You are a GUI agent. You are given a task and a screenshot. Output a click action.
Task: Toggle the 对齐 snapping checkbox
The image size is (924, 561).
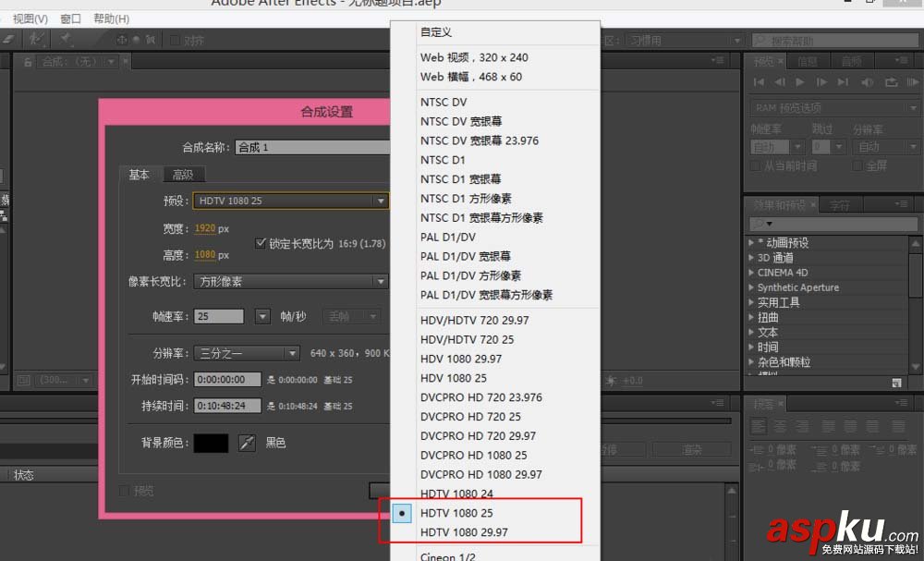175,40
